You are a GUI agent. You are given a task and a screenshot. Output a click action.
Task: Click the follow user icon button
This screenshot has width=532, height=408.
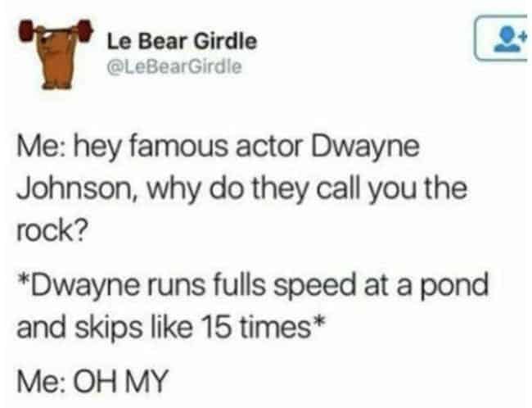coord(503,39)
